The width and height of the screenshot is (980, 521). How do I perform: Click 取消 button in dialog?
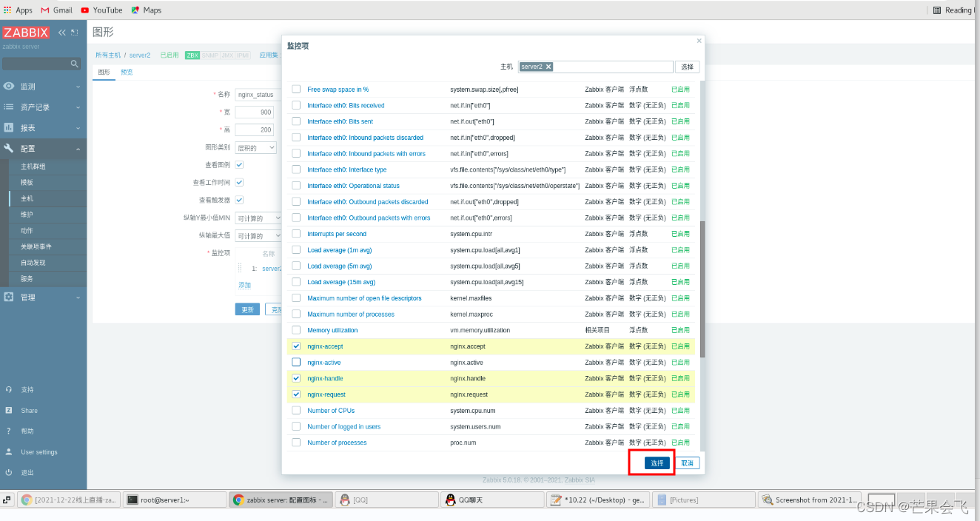[x=688, y=463]
